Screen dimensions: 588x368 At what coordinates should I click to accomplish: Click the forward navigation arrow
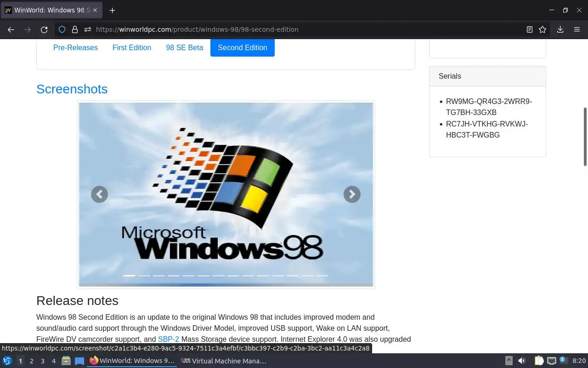click(x=28, y=29)
